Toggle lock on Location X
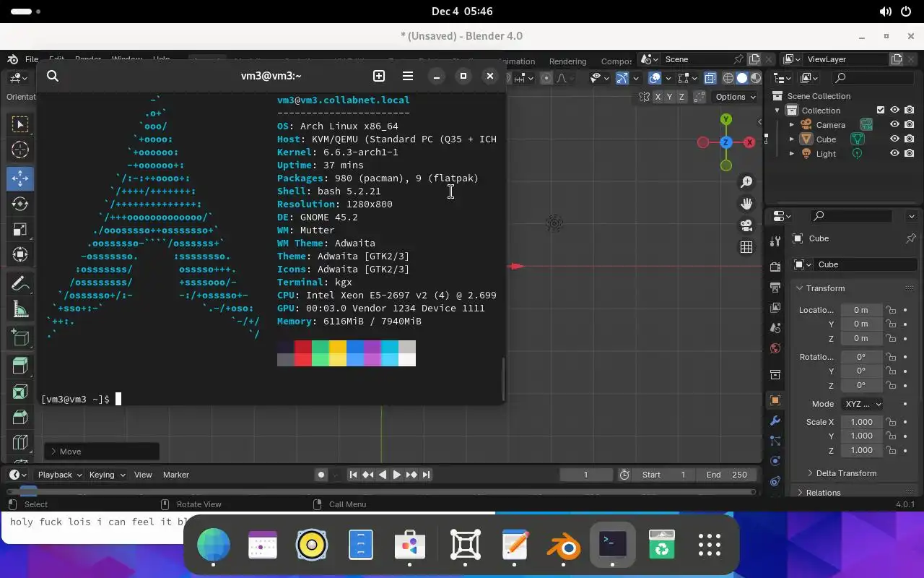 891,310
